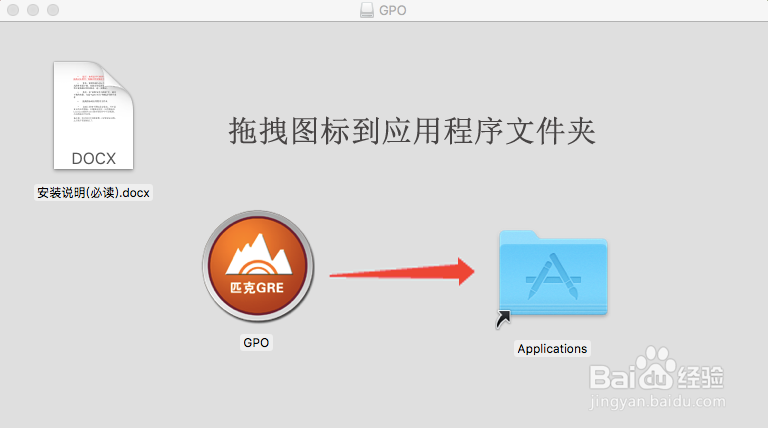
Task: Click the GPO window title text
Action: pos(392,10)
